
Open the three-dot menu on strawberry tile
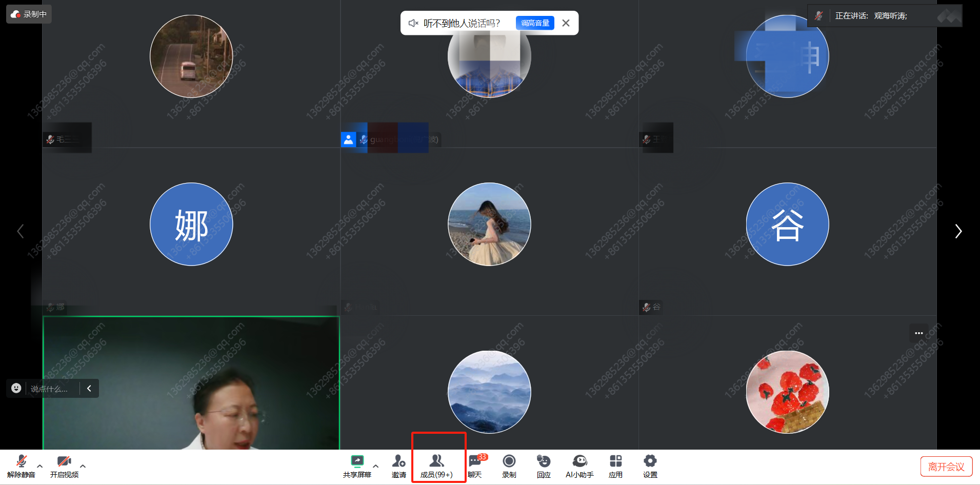(918, 333)
